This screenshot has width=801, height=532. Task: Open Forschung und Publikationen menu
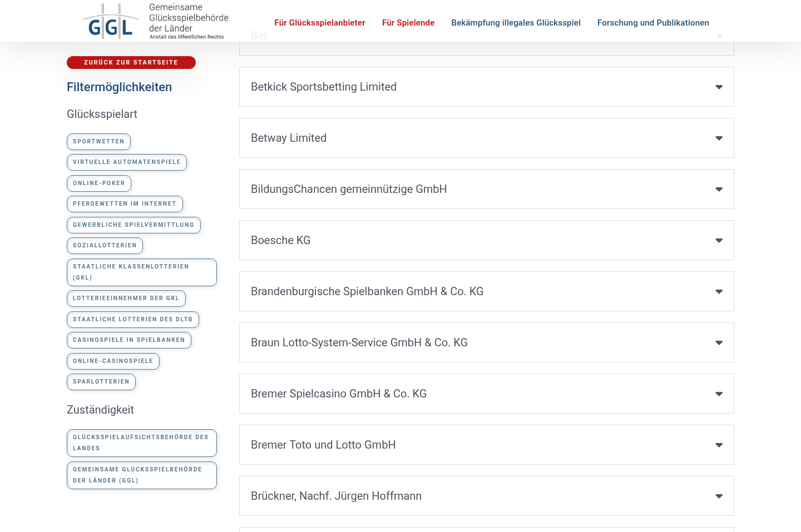pos(653,23)
